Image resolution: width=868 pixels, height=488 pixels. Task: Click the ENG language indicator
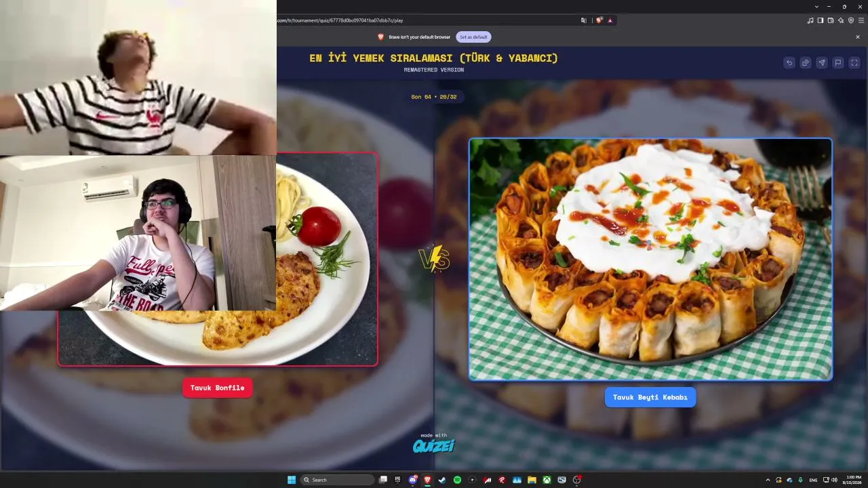pos(813,480)
